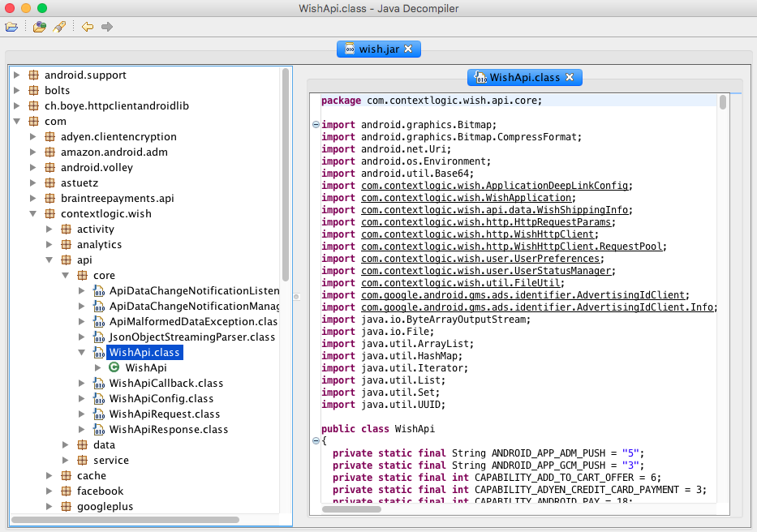Select WishApiCallback.class in the tree
The height and width of the screenshot is (532, 757).
click(166, 384)
